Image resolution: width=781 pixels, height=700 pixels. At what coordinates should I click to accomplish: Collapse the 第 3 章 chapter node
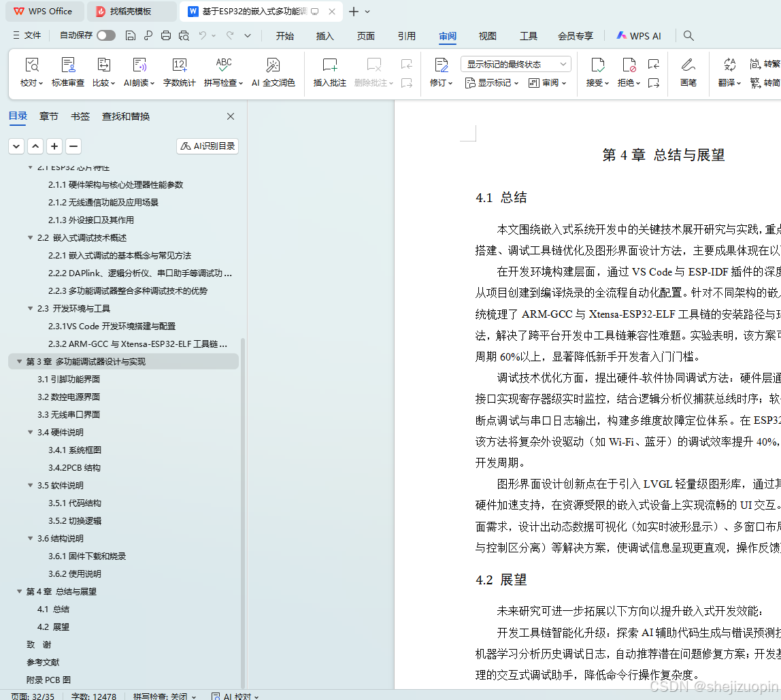(x=18, y=361)
